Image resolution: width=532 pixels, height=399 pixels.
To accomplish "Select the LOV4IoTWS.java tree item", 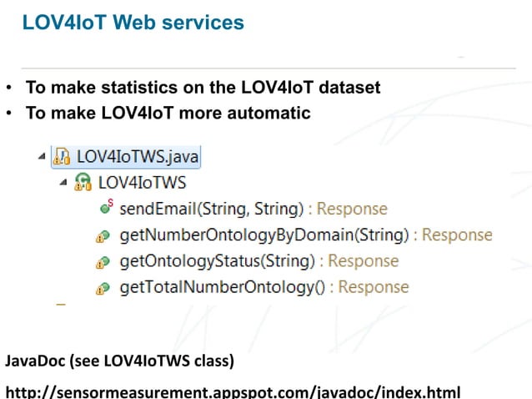I will coord(126,157).
